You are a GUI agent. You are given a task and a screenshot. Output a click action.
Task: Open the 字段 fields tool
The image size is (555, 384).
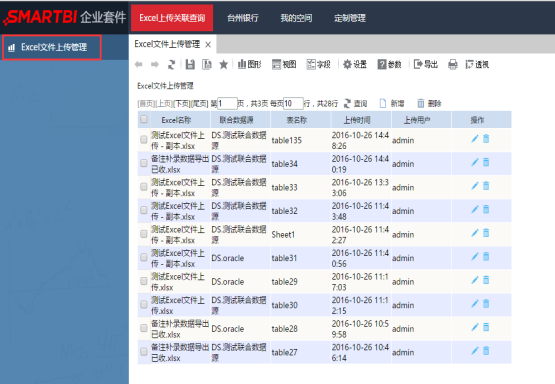point(318,64)
